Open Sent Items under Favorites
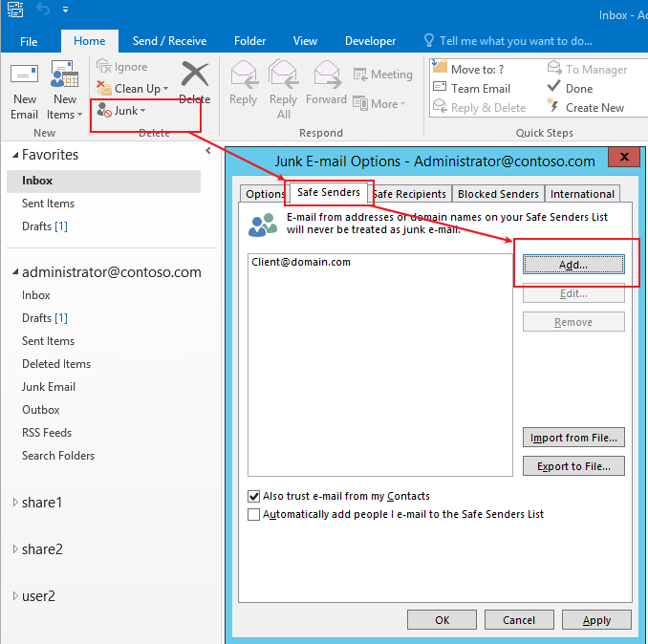 click(x=48, y=204)
